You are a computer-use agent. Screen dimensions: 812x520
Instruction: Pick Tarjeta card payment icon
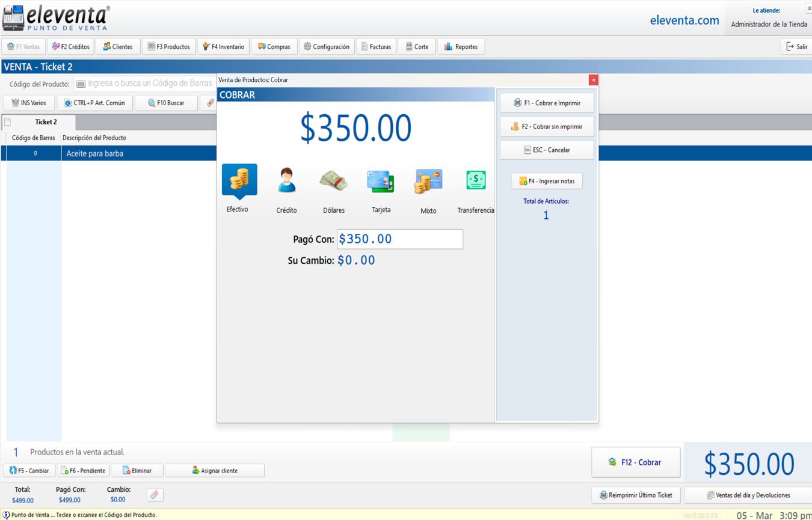coord(381,181)
